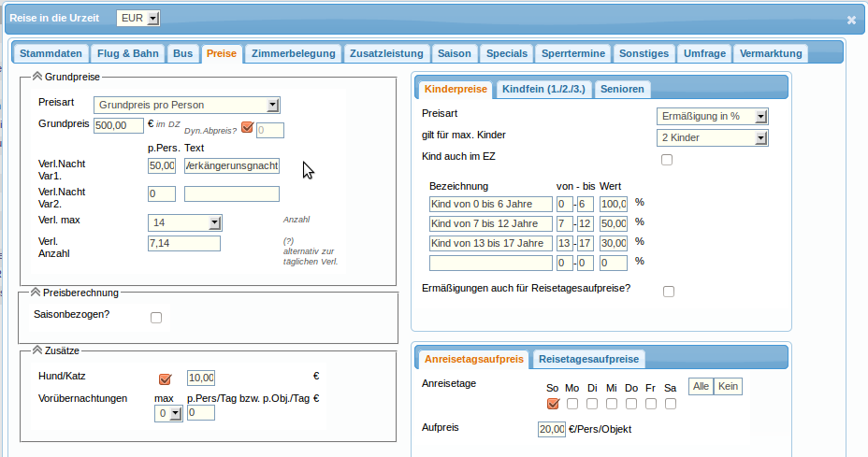Image resolution: width=868 pixels, height=457 pixels.
Task: Open the EUR currency dropdown
Action: pyautogui.click(x=138, y=19)
